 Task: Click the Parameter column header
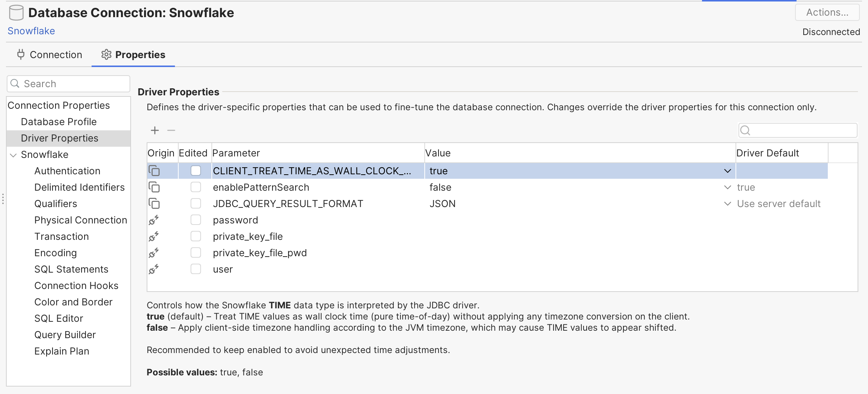point(318,153)
